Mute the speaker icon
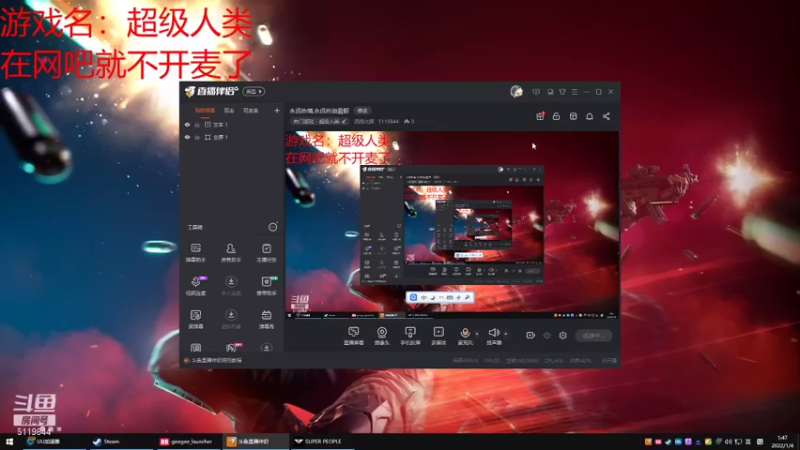The image size is (800, 450). (x=493, y=335)
